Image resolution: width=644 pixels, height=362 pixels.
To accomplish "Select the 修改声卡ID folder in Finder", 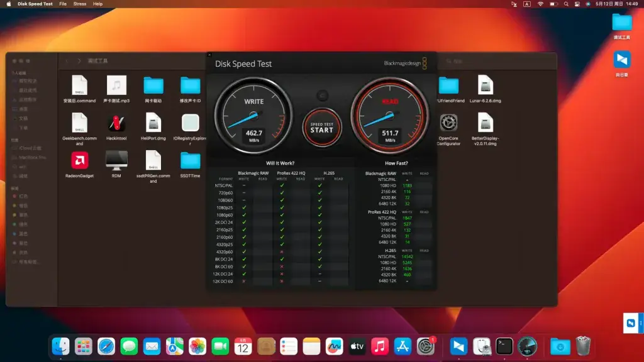I will point(190,89).
